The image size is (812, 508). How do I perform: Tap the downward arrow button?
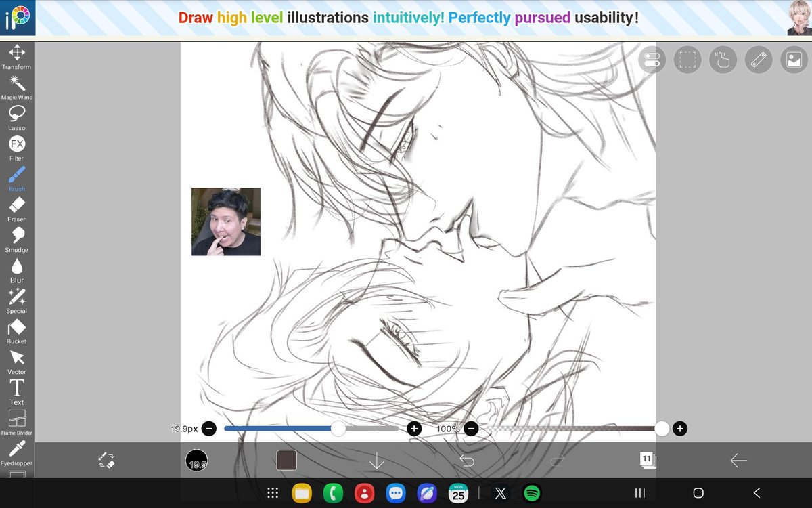pos(377,461)
